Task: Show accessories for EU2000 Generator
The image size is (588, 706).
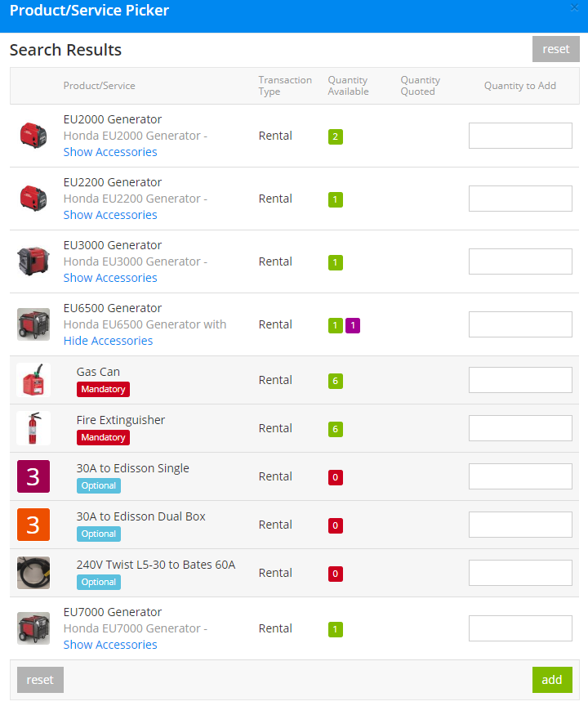Action: click(110, 152)
